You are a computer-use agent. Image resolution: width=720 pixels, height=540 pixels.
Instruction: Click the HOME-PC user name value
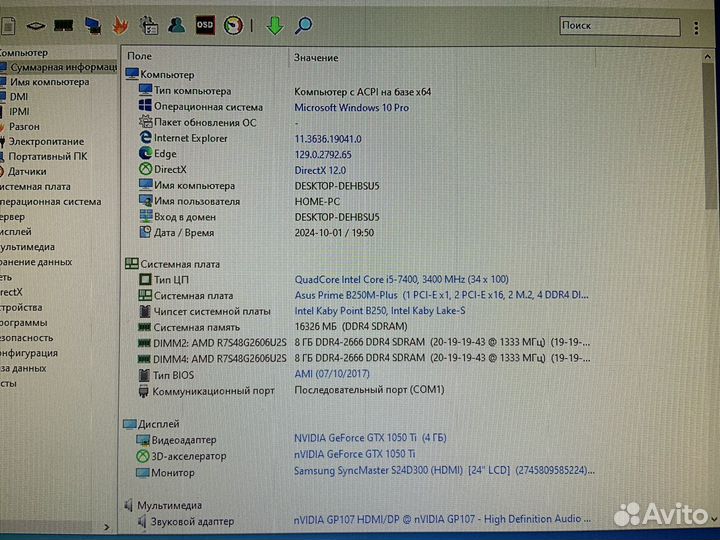point(317,202)
